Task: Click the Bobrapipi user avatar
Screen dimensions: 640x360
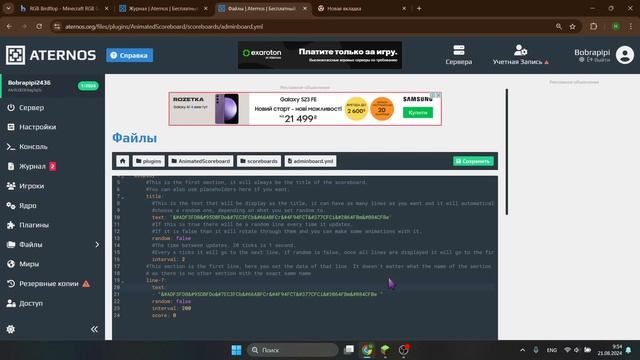Action: [625, 55]
